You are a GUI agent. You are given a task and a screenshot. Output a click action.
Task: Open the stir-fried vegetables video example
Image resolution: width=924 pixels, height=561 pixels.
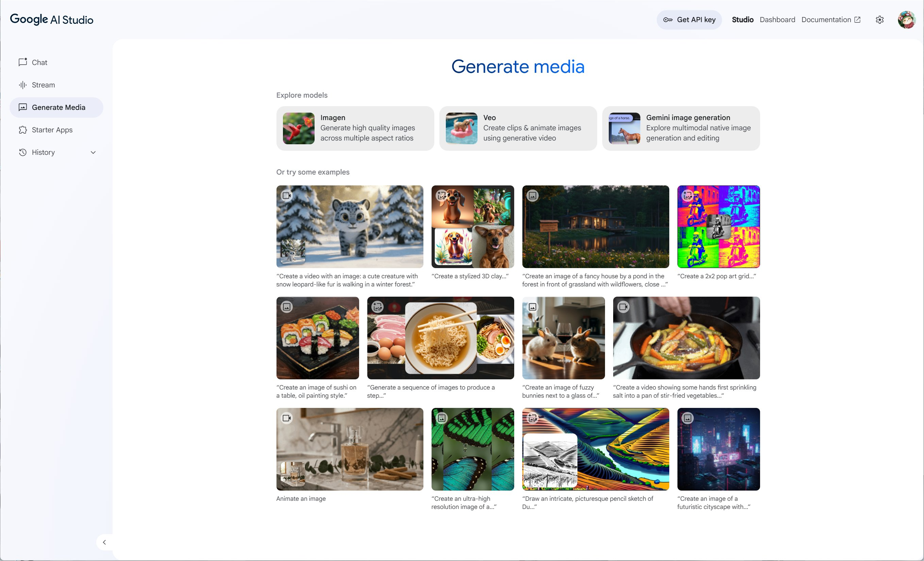click(686, 338)
